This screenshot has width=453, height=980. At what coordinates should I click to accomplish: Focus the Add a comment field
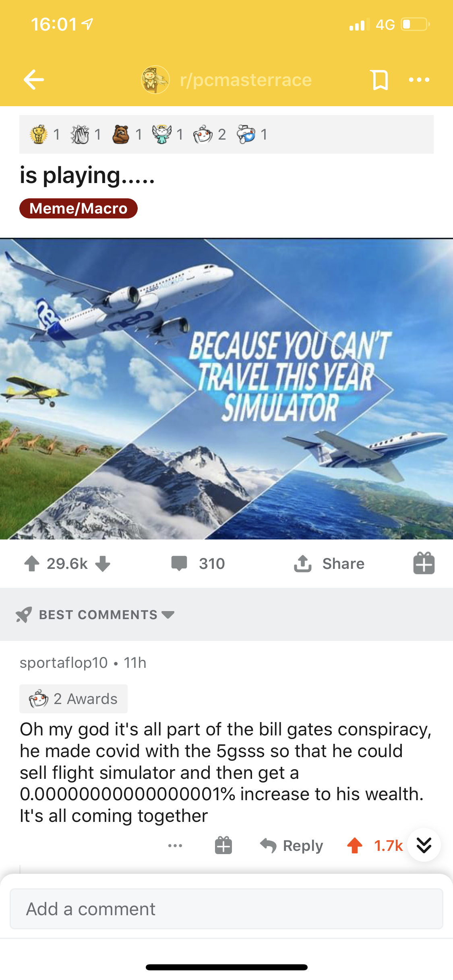tap(226, 909)
